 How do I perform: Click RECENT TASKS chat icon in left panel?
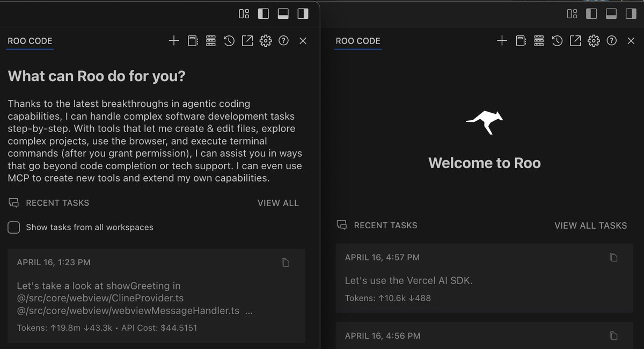(x=14, y=203)
